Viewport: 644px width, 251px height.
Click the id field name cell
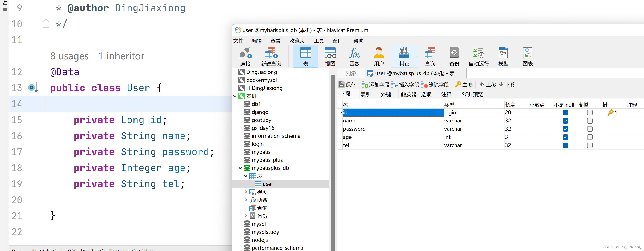(392, 113)
